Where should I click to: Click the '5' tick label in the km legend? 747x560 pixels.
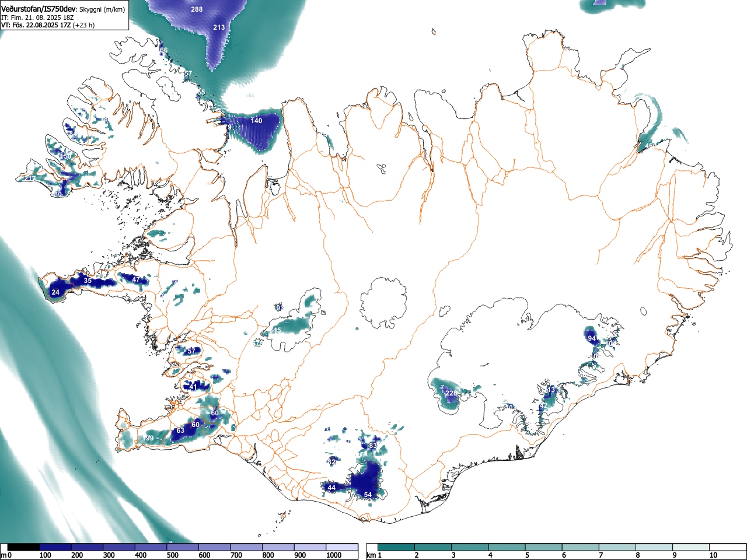pyautogui.click(x=526, y=555)
